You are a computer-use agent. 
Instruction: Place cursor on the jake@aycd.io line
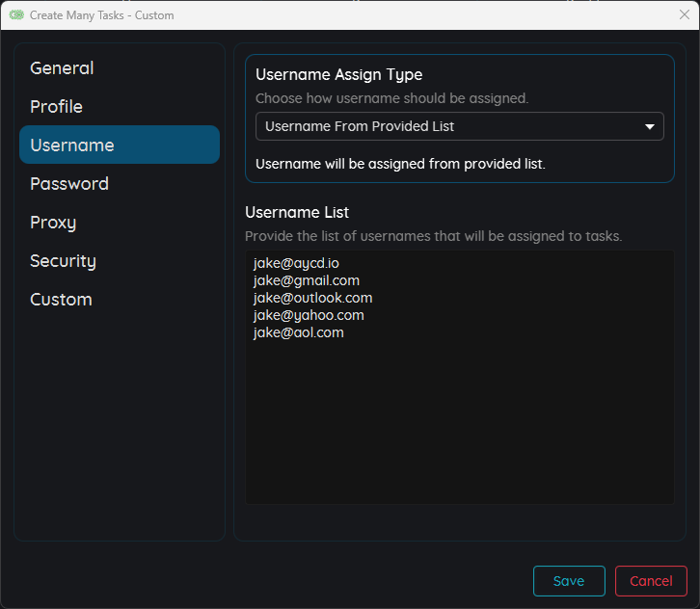click(x=296, y=263)
